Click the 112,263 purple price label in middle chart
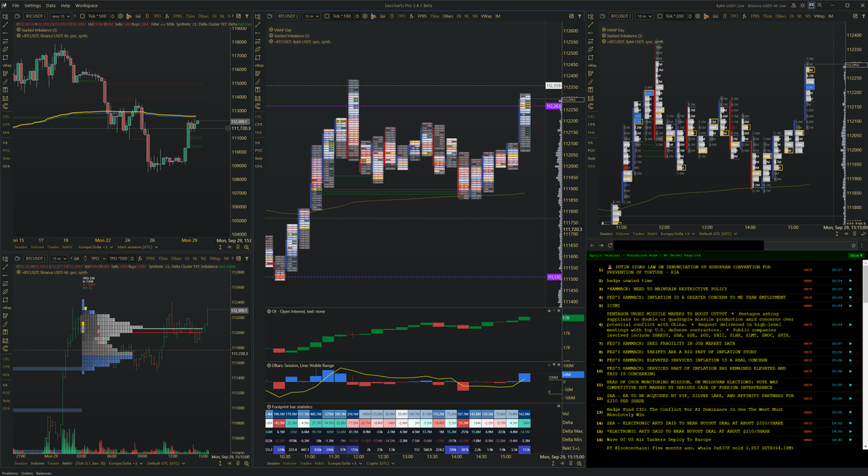868x476 pixels. pyautogui.click(x=554, y=106)
